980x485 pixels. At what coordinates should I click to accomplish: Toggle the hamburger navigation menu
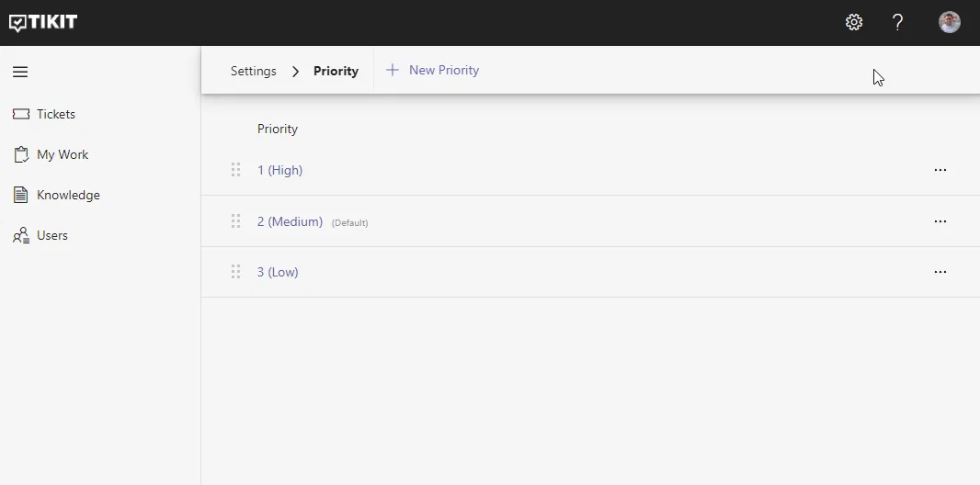pyautogui.click(x=20, y=72)
